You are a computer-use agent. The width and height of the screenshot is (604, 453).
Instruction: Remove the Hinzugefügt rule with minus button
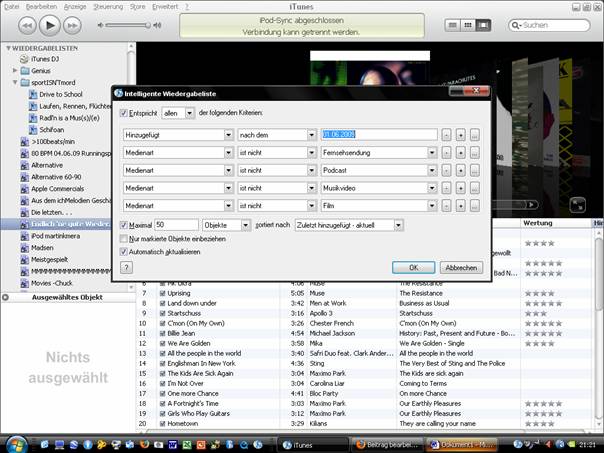point(446,135)
